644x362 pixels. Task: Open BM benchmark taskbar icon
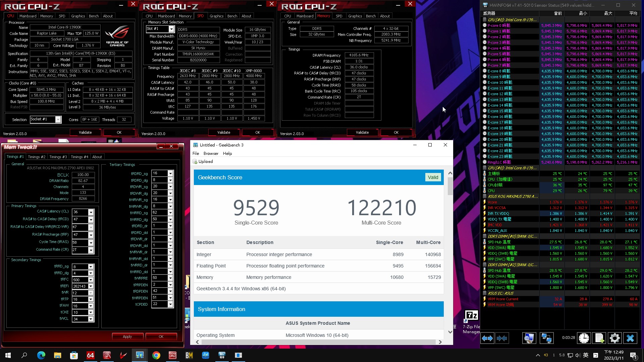coord(189,355)
